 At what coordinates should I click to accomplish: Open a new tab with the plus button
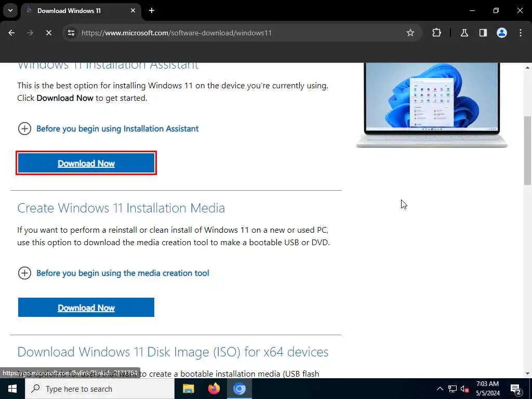(152, 10)
